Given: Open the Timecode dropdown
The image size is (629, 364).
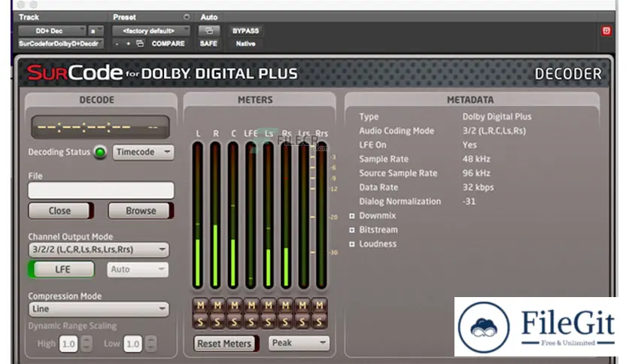Looking at the screenshot, I should pos(143,152).
